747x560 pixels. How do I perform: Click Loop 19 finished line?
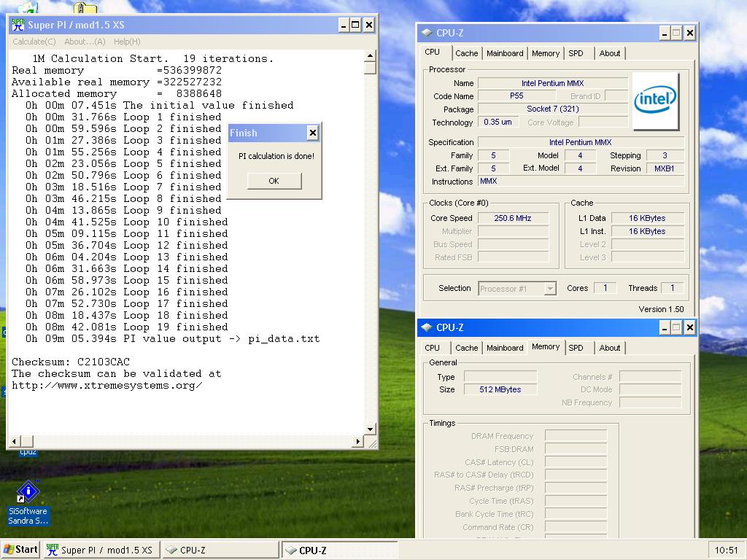[126, 327]
